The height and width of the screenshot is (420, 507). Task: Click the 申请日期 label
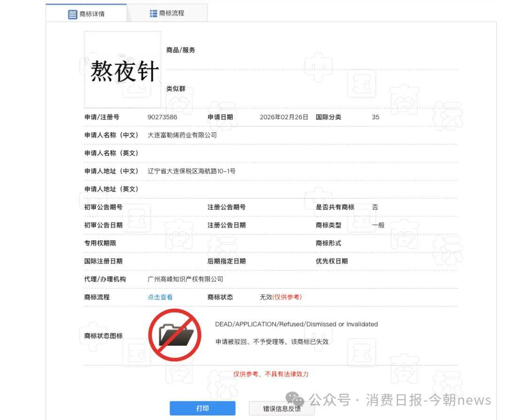[220, 117]
